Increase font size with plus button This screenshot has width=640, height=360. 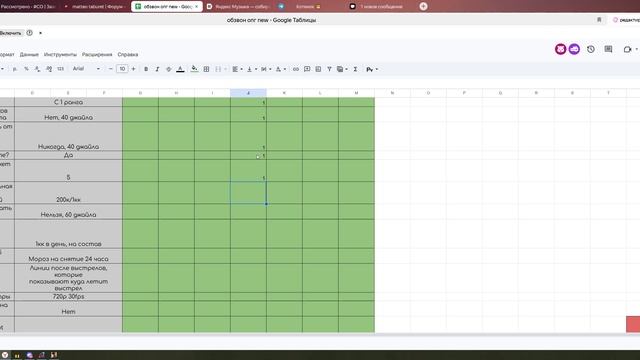click(133, 69)
